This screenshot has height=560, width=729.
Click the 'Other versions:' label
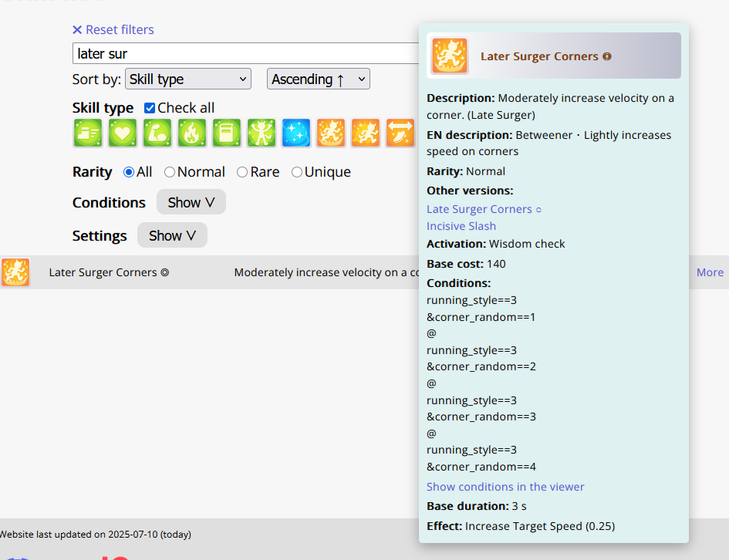(x=470, y=191)
